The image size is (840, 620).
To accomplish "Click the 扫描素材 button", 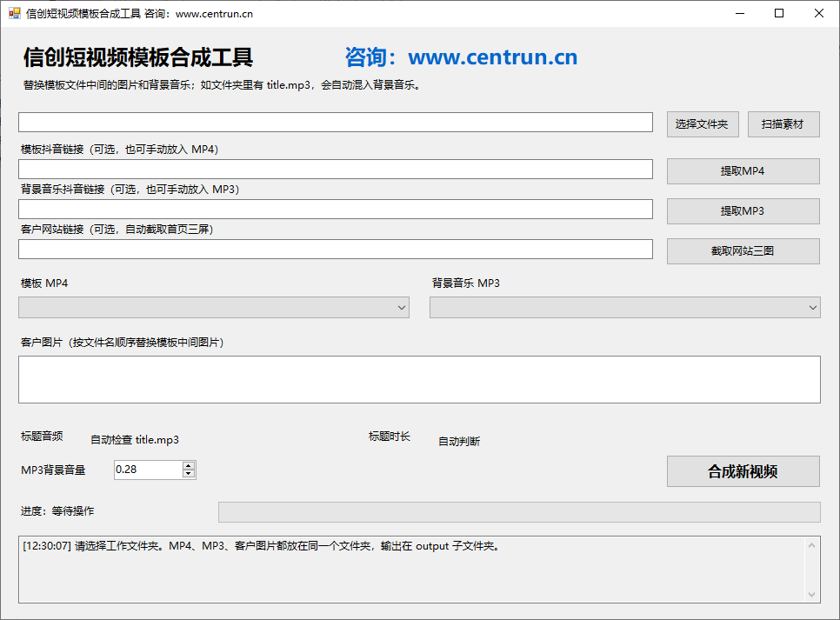I will (783, 124).
